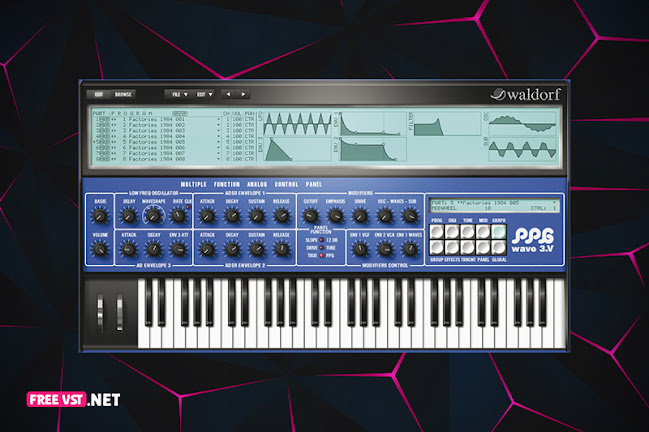Screen dimensions: 649x432
Task: Click ADSR Envelope 1 Release knob
Action: 281,216
